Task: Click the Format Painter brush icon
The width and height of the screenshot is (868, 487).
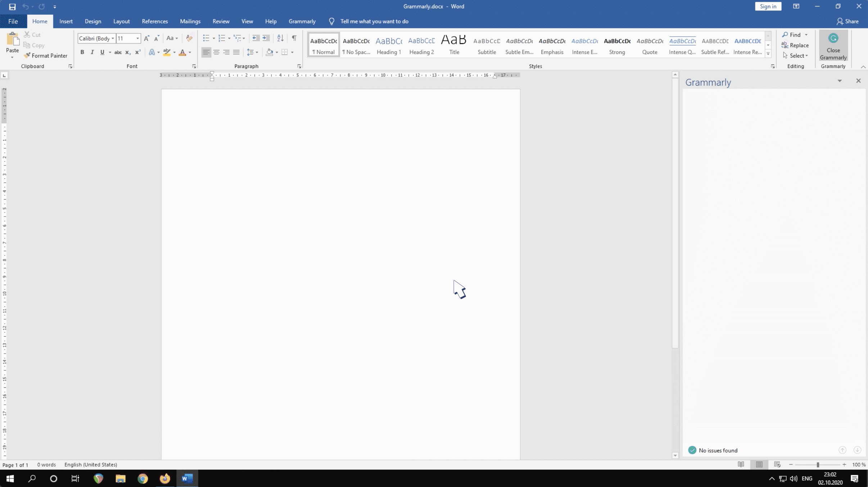Action: pos(27,55)
